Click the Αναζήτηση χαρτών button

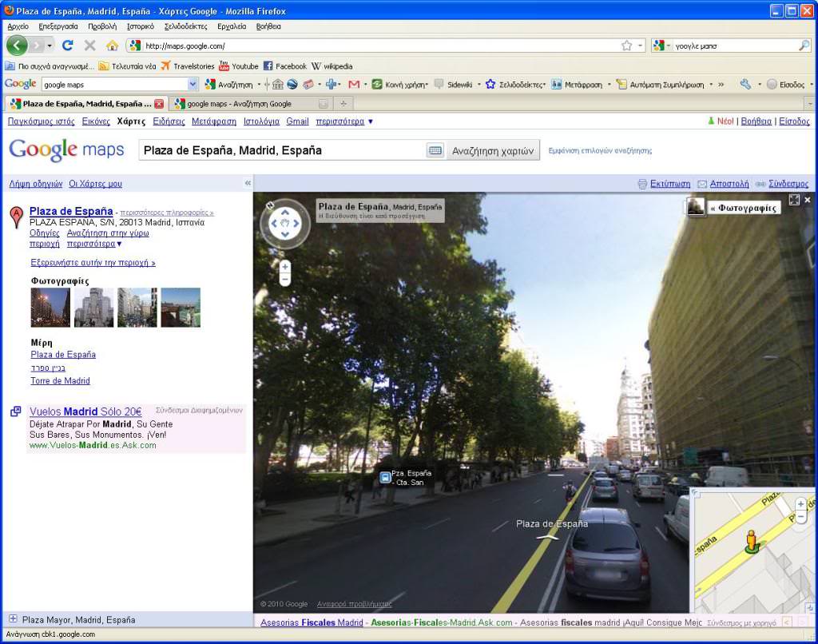(x=493, y=150)
